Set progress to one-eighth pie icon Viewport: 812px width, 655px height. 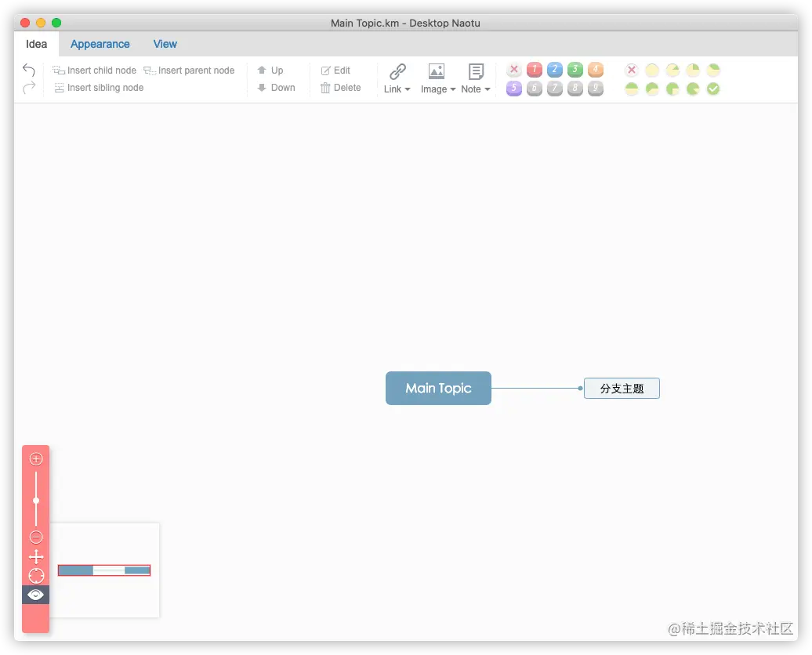(672, 70)
